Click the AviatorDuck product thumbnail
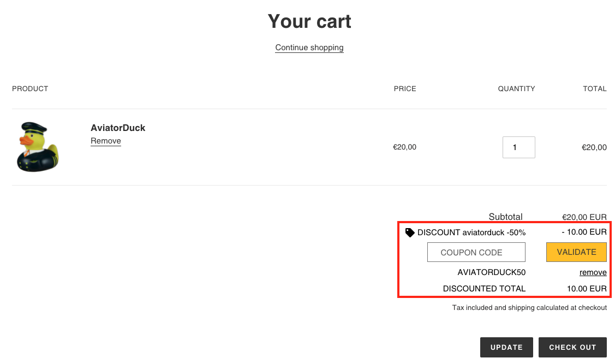The height and width of the screenshot is (364, 615). 38,147
